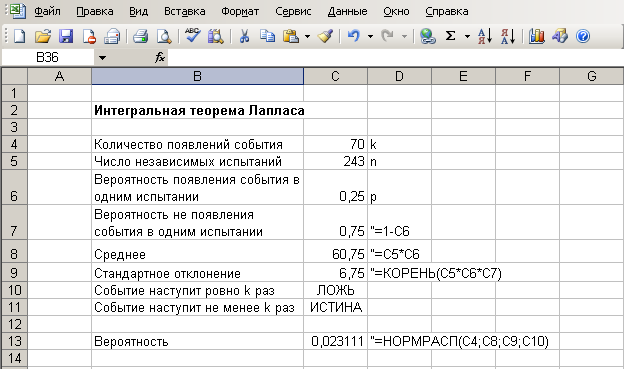Select the Format Painter brush
The width and height of the screenshot is (624, 370).
click(x=325, y=36)
